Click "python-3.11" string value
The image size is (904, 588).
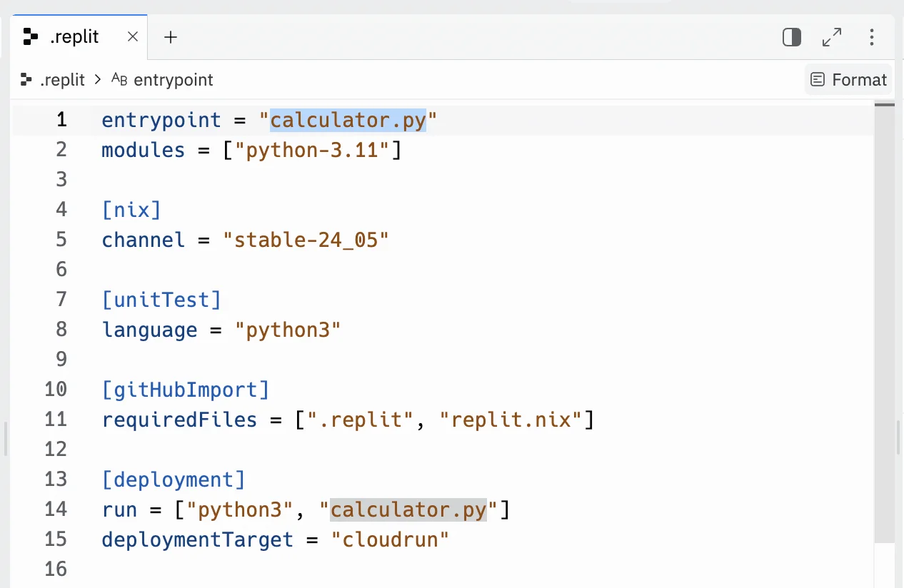click(312, 150)
